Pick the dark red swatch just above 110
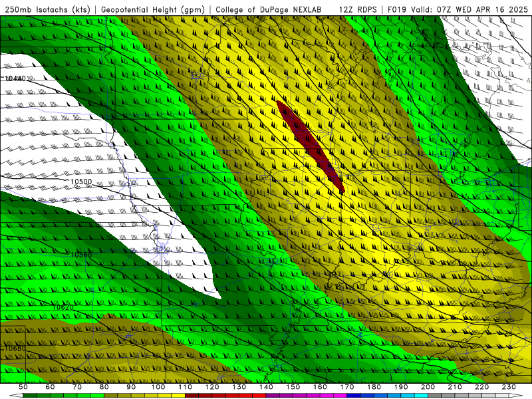The width and height of the screenshot is (532, 399). [x=192, y=396]
